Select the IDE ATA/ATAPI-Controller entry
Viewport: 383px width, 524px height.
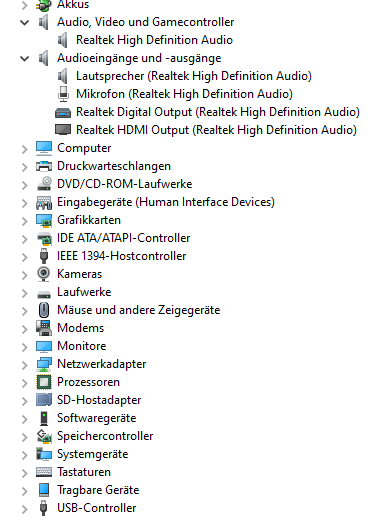(x=123, y=238)
